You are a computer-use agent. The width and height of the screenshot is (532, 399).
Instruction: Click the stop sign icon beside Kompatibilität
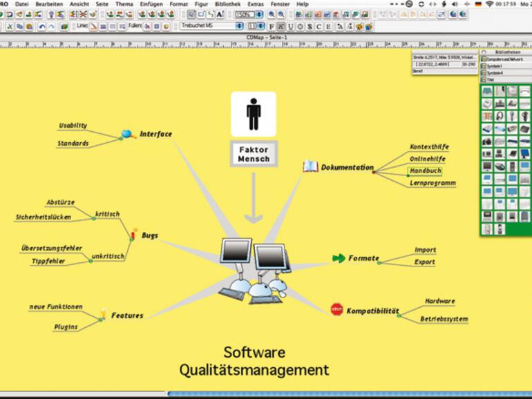pos(336,309)
